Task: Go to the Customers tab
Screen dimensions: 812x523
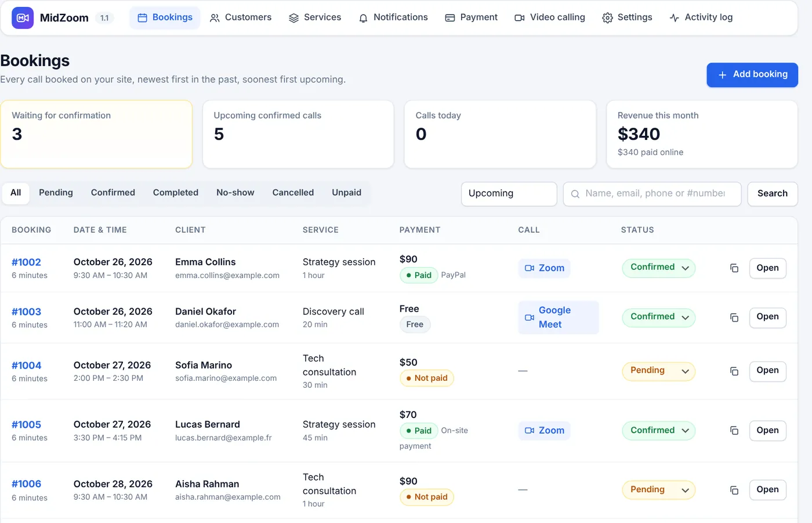Action: pos(240,17)
